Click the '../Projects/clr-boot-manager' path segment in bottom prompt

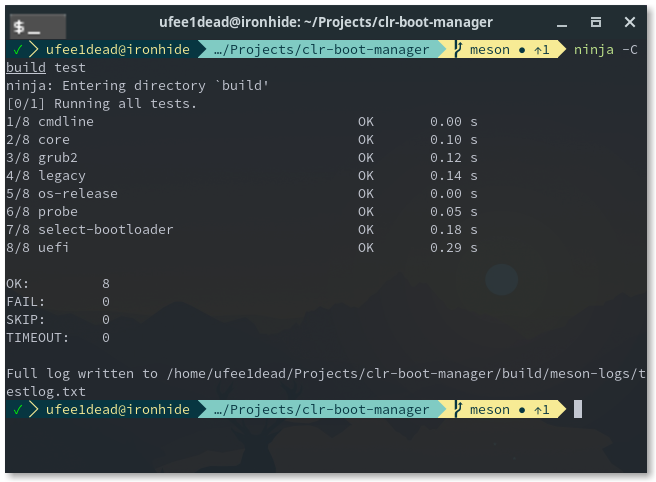pos(322,410)
